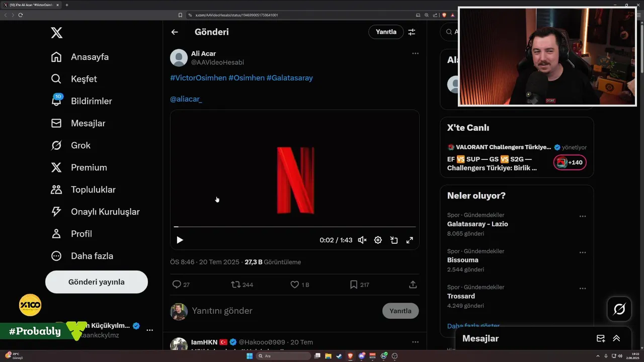Expand the Daha fazla menu
The image size is (644, 362).
click(82, 256)
